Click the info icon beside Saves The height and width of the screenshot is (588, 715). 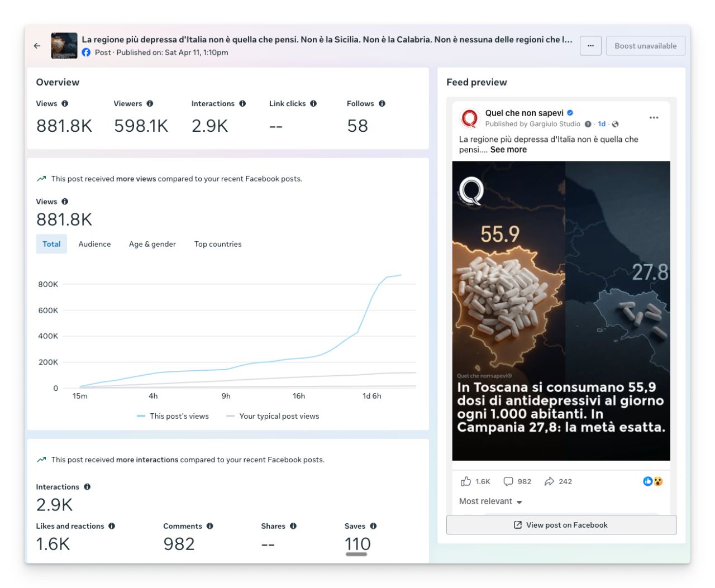[373, 526]
